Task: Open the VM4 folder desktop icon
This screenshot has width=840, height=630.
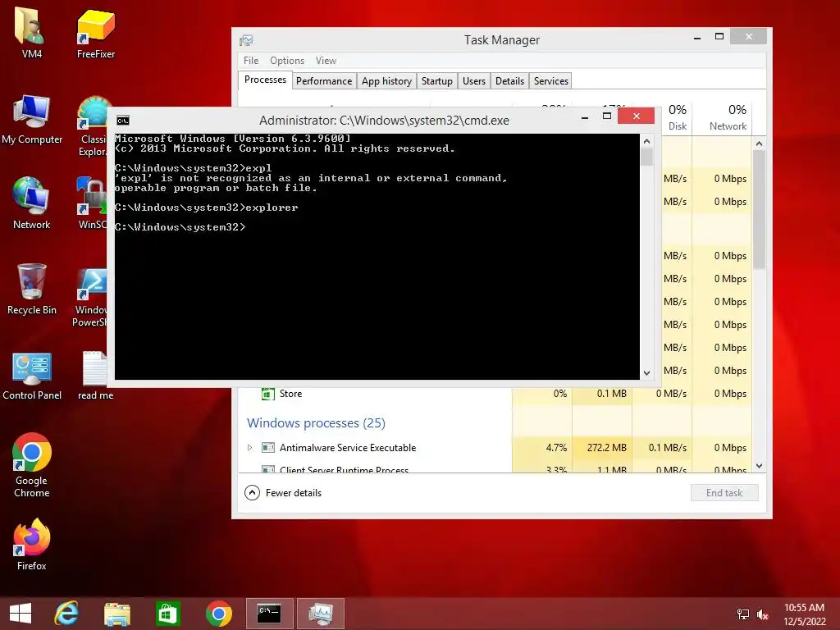Action: 32,33
